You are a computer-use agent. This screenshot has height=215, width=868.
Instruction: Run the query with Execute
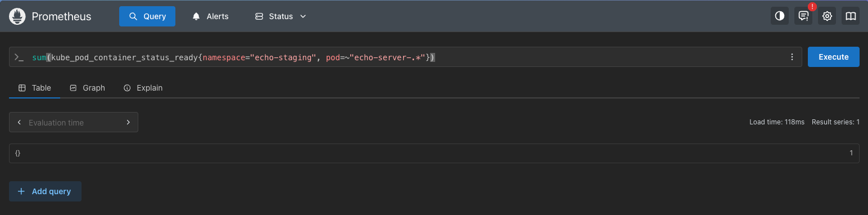pyautogui.click(x=834, y=57)
